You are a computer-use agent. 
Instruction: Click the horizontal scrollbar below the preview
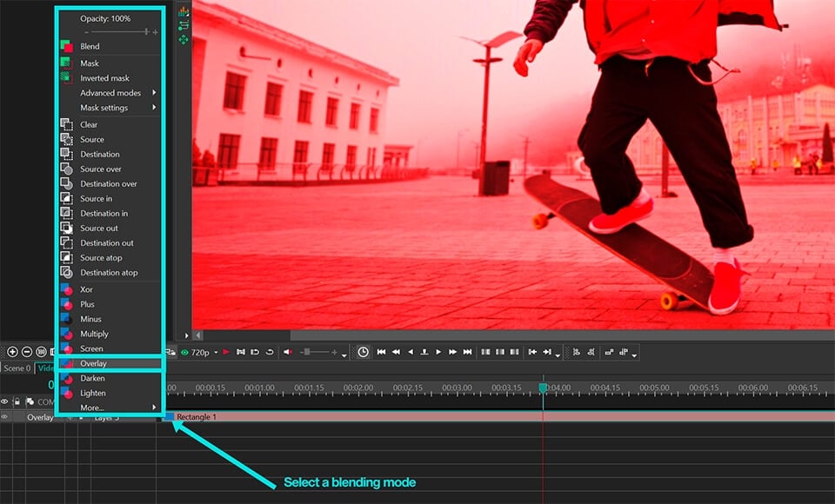click(514, 335)
